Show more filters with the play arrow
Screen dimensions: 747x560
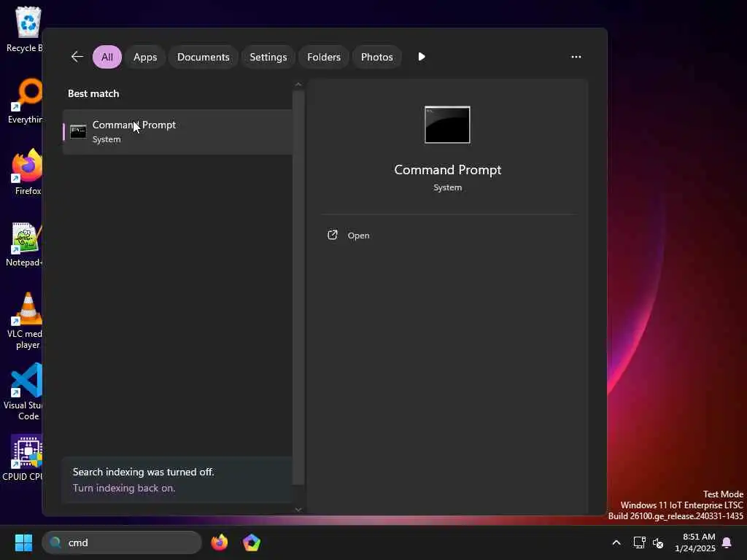[x=422, y=57]
